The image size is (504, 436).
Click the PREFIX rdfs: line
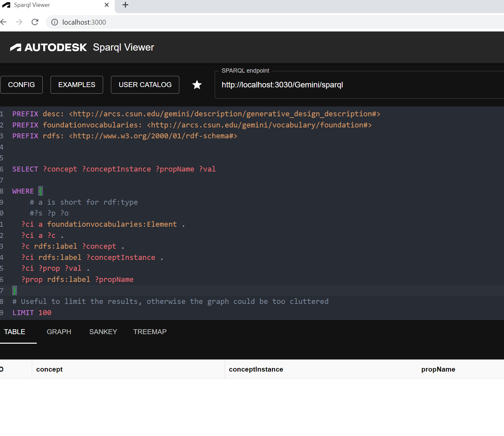[125, 136]
